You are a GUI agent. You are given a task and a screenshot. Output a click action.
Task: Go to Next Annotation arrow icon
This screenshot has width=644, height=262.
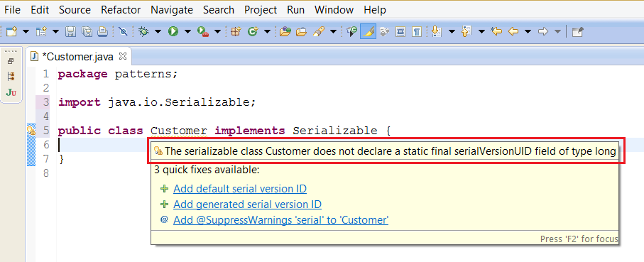437,31
